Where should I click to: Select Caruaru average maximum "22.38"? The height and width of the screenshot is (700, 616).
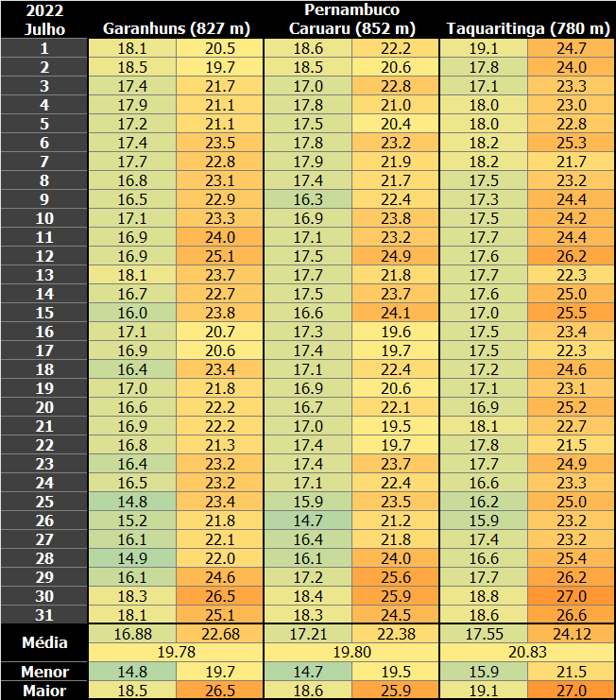(396, 634)
